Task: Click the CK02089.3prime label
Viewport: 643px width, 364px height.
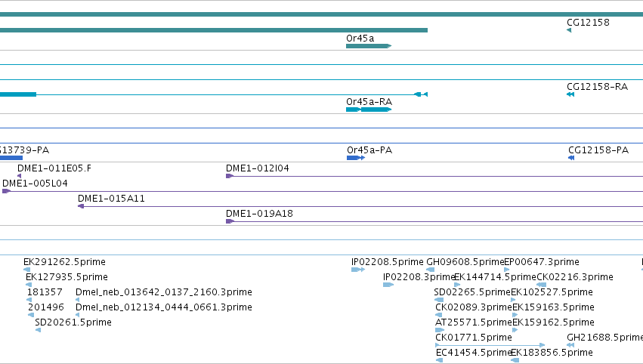Action: pyautogui.click(x=474, y=307)
